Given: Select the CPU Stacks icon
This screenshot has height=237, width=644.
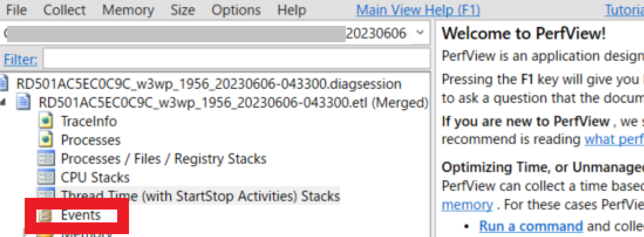Looking at the screenshot, I should click(x=46, y=177).
